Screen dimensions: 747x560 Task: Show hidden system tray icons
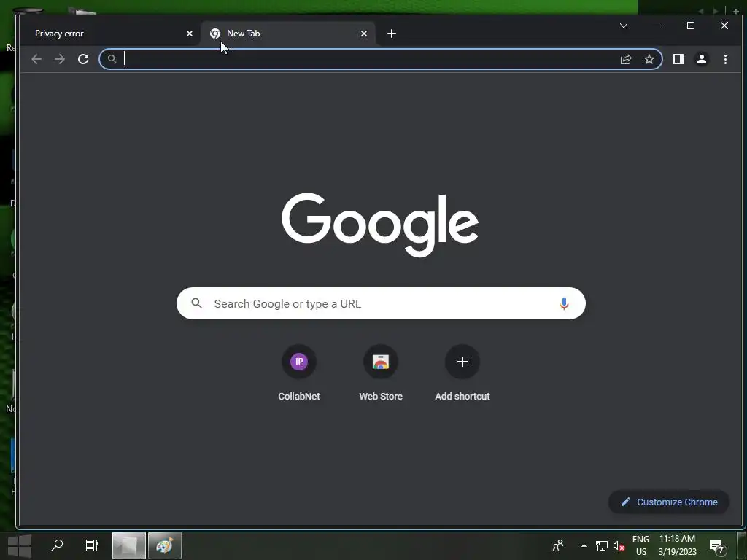click(x=584, y=545)
